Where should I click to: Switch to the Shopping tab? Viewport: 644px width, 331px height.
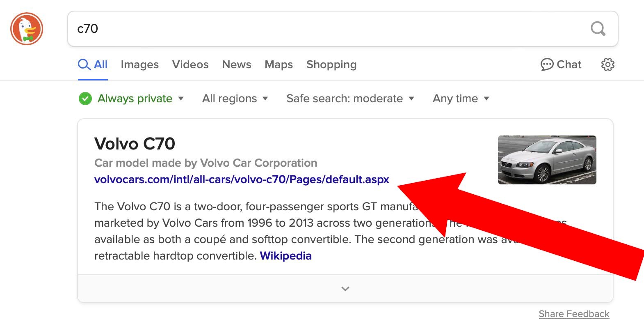pyautogui.click(x=331, y=64)
